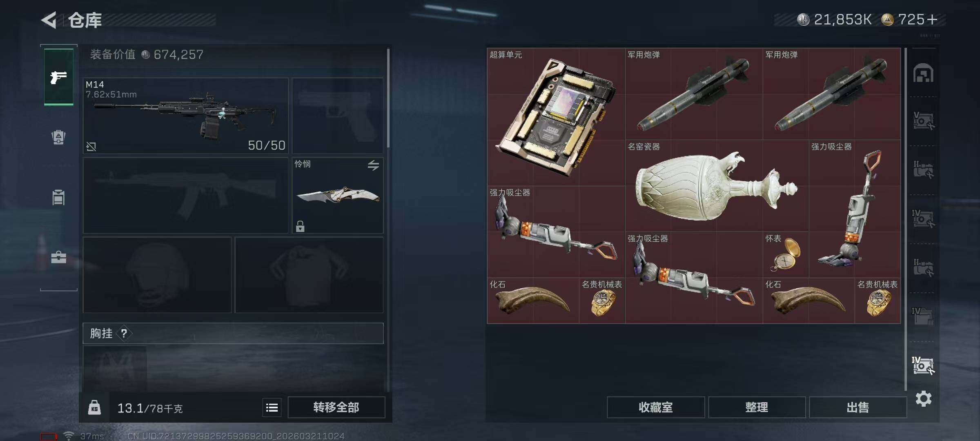
Task: Open the warehouse settings gear icon
Action: tap(924, 399)
